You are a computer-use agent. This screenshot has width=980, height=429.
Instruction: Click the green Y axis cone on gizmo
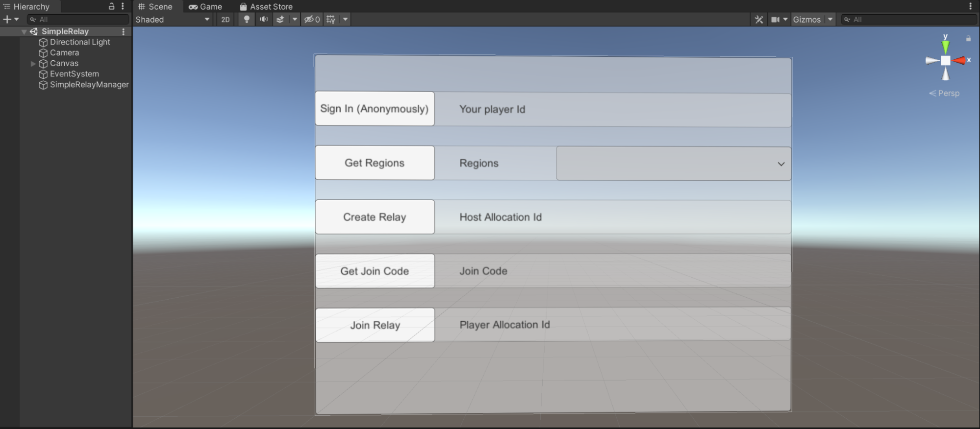pos(945,47)
